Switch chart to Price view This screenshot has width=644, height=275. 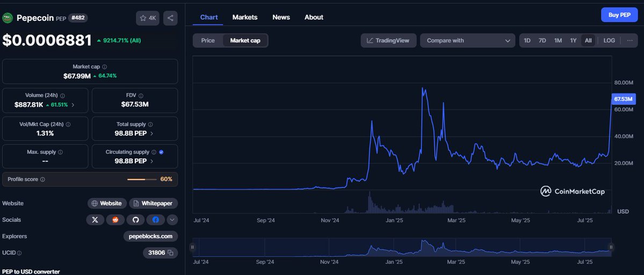pyautogui.click(x=208, y=41)
